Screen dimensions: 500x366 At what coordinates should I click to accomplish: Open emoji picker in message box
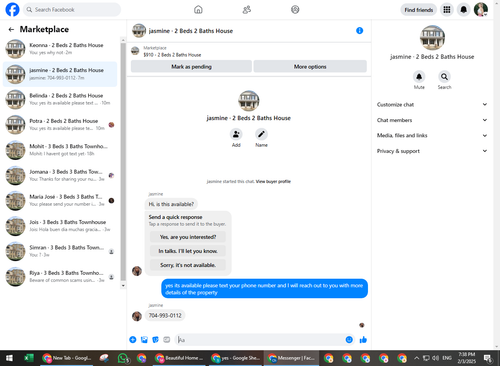tap(349, 340)
